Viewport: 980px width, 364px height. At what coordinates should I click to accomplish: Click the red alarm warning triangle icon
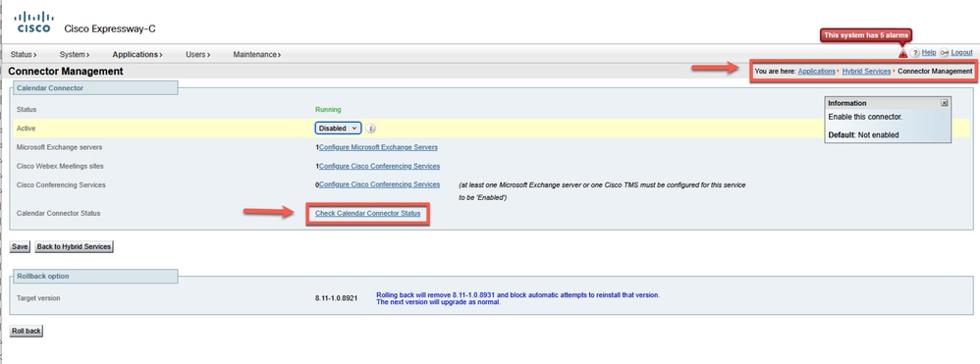pos(902,54)
